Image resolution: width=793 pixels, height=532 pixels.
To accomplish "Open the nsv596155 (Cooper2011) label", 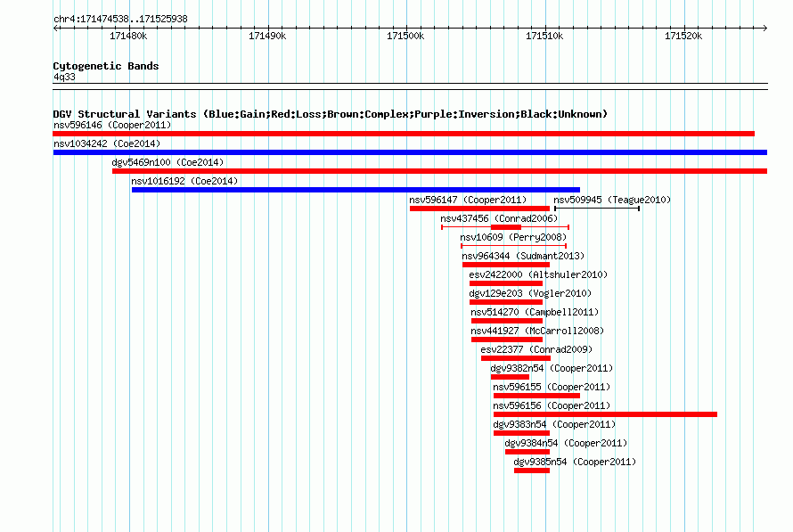I will (552, 387).
